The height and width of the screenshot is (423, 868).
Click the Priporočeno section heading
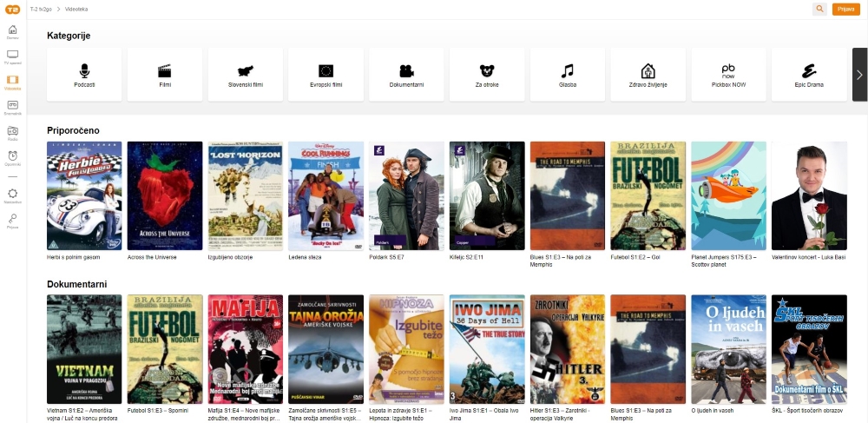tap(73, 130)
